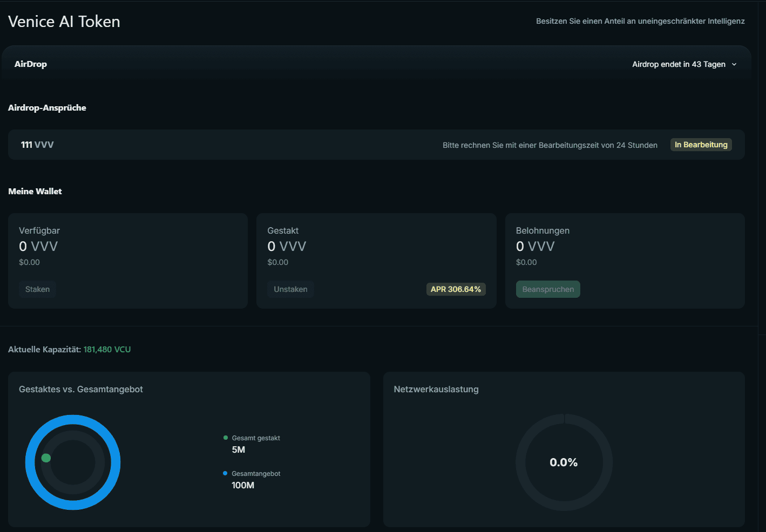The height and width of the screenshot is (532, 766).
Task: Click the Belohnungen 0 VVV balance
Action: (x=535, y=247)
